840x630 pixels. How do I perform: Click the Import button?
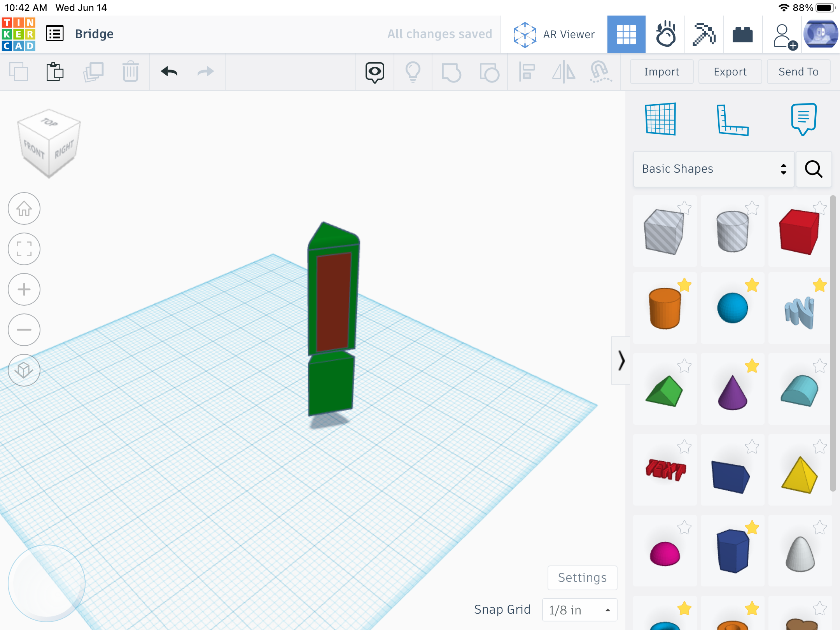pos(661,72)
